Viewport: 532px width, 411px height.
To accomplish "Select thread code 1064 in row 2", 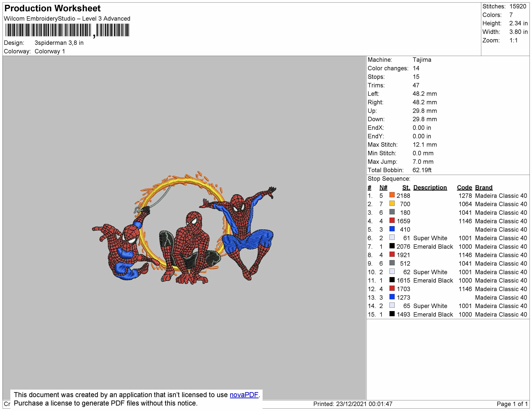I will (x=465, y=204).
